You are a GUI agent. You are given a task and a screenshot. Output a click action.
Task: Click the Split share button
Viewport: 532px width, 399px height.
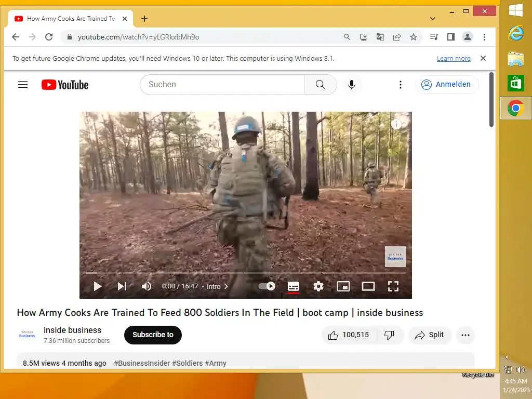click(x=430, y=335)
